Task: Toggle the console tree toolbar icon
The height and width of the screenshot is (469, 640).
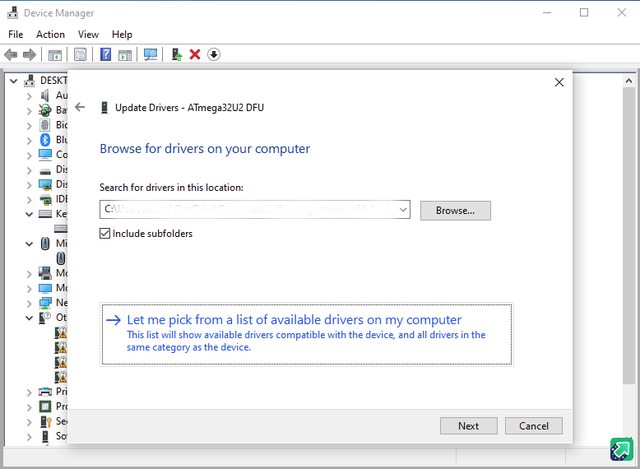Action: [55, 55]
